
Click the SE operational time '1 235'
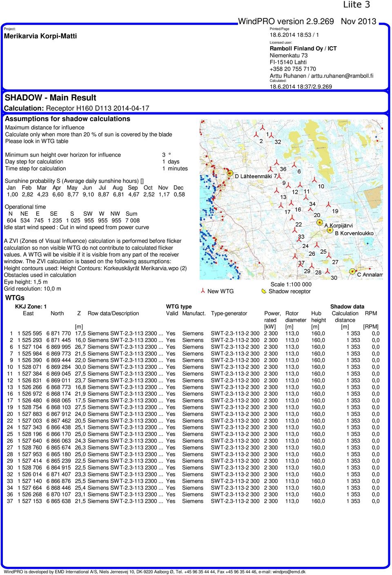(x=55, y=220)
